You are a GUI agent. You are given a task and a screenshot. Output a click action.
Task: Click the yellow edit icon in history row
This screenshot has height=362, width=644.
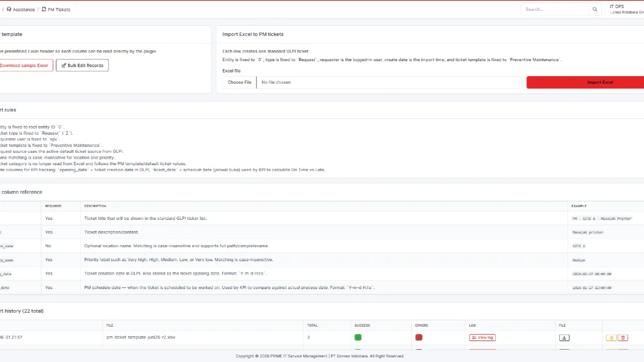tap(611, 337)
